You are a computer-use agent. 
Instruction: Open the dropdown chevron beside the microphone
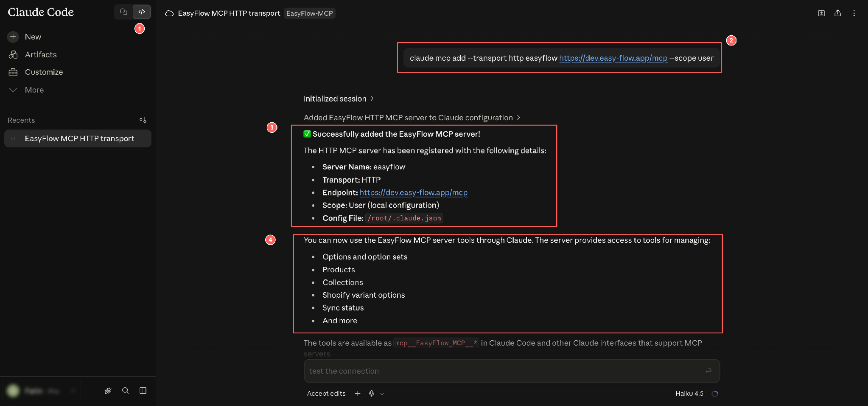(382, 394)
